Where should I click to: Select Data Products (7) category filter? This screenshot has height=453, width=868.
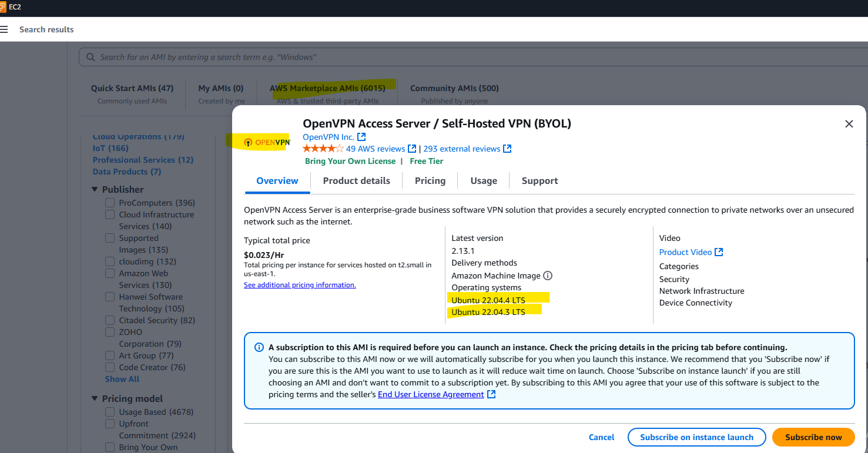pyautogui.click(x=127, y=172)
